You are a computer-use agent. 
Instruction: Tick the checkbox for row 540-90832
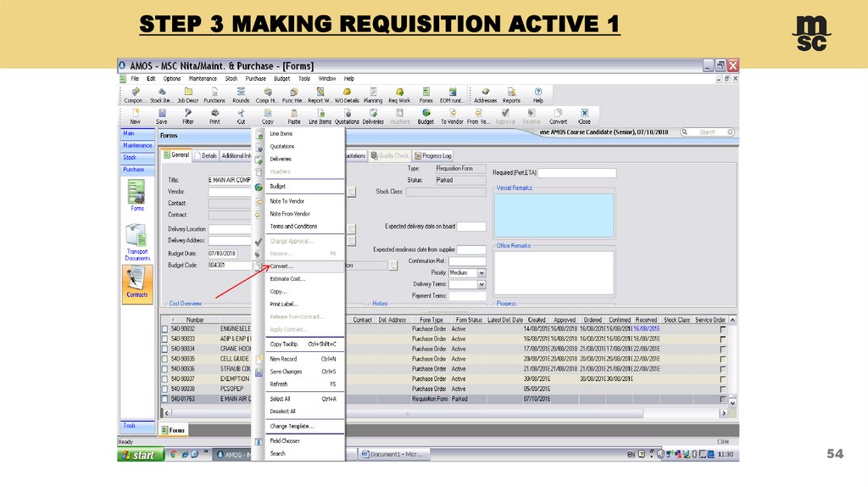pyautogui.click(x=165, y=328)
